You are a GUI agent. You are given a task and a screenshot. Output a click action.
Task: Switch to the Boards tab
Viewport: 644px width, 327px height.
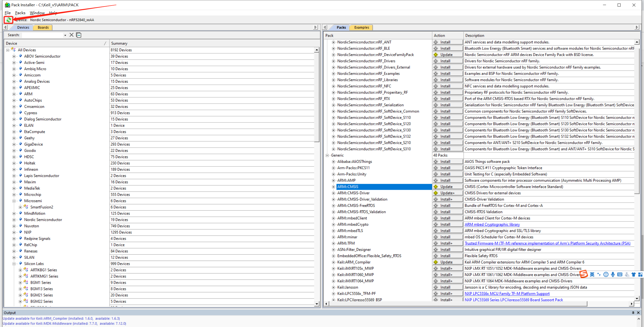(x=43, y=27)
